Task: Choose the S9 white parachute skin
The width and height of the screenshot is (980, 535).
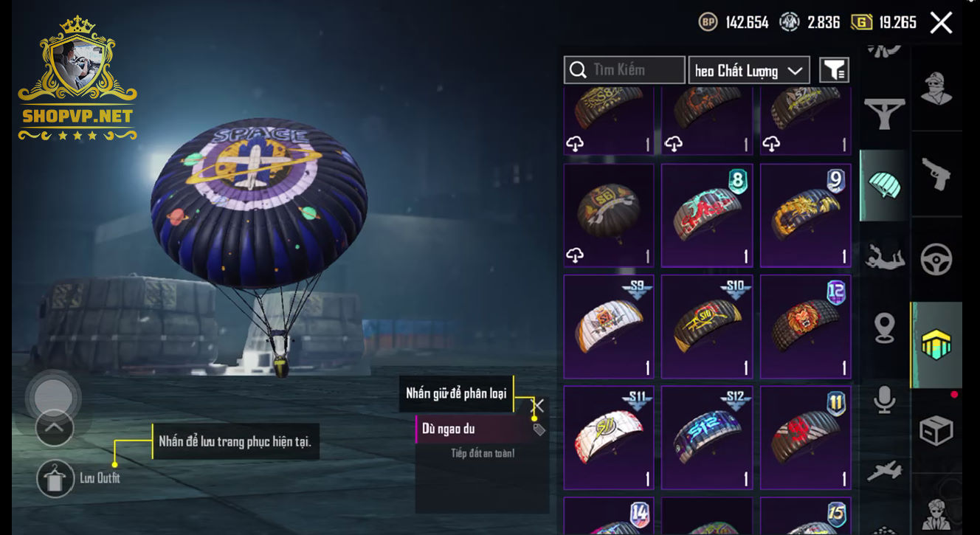Action: (609, 327)
